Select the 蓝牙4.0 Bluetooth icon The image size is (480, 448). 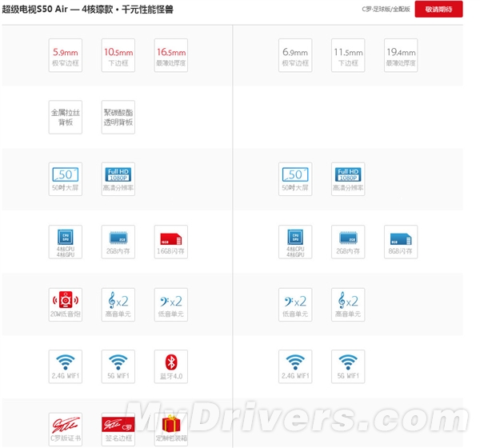coord(171,366)
